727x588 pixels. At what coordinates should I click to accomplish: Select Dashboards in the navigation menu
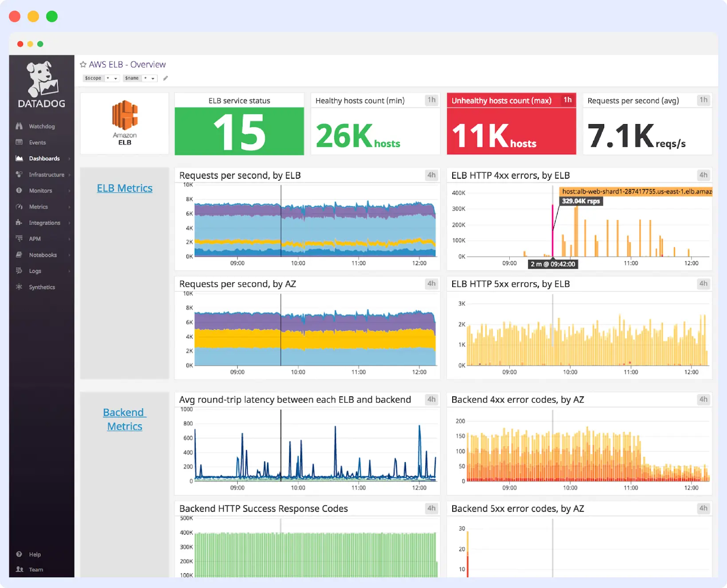coord(44,158)
